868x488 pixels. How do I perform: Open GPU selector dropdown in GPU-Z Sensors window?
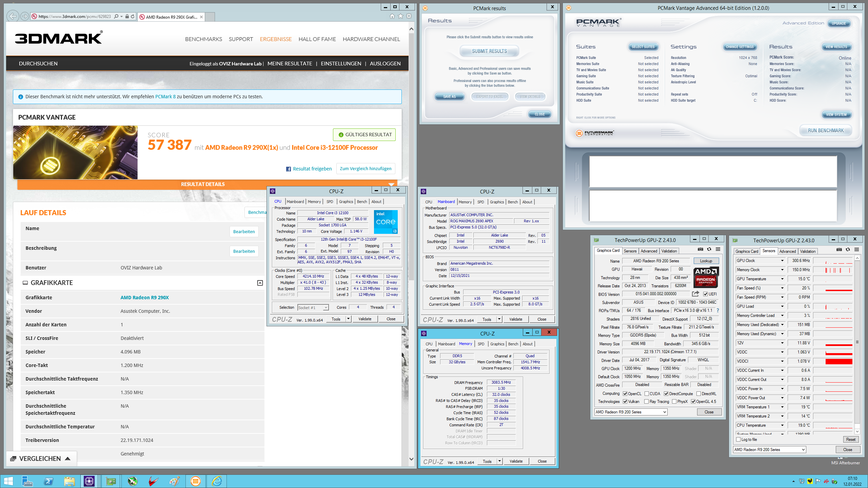[770, 450]
